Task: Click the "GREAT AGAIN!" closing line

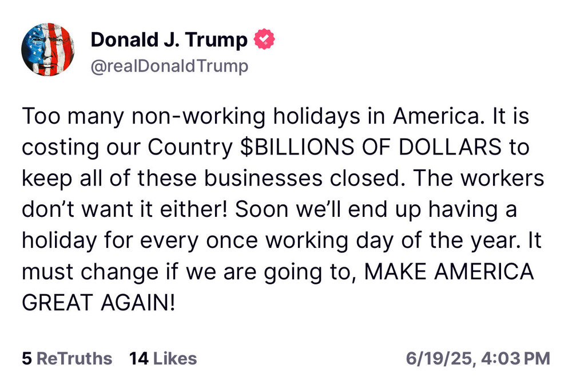Action: click(98, 302)
